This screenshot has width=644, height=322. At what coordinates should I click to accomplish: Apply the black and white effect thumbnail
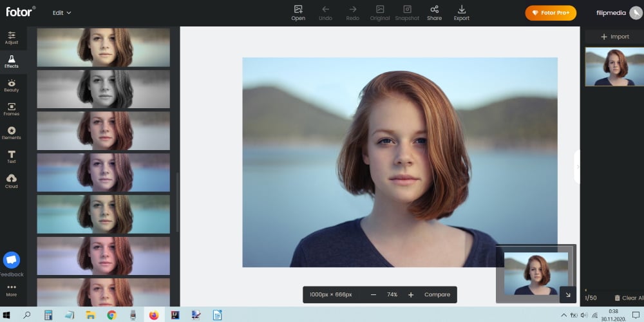point(104,89)
